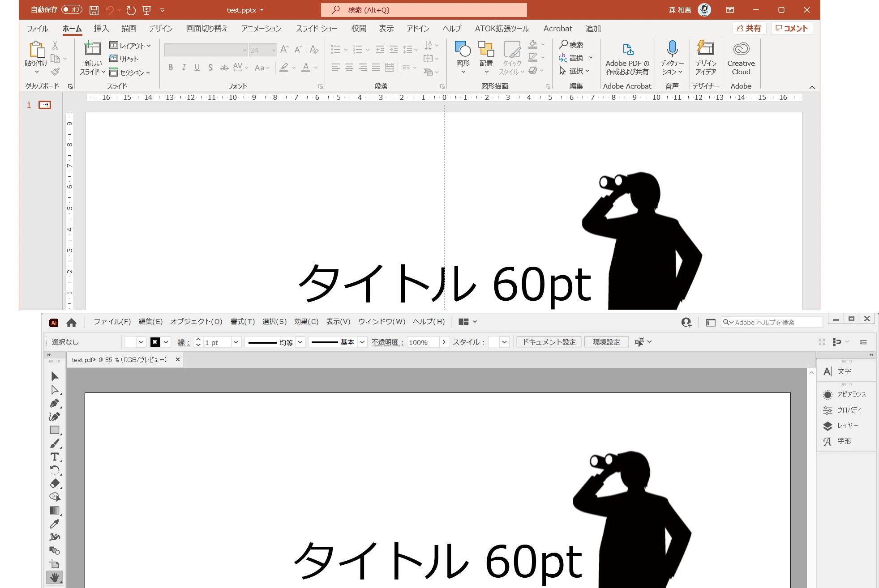The height and width of the screenshot is (588, 879).
Task: Choose the Eyedropper tool
Action: pyautogui.click(x=55, y=524)
